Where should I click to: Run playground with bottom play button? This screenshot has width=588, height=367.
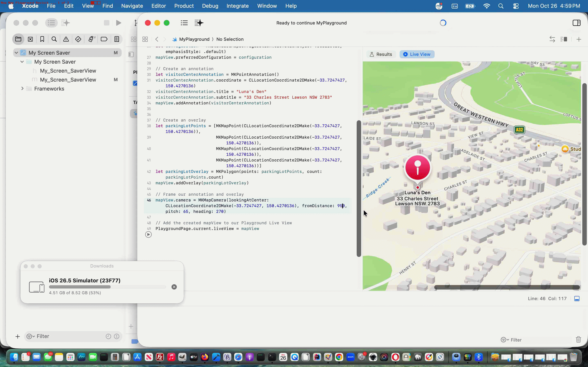pos(148,234)
